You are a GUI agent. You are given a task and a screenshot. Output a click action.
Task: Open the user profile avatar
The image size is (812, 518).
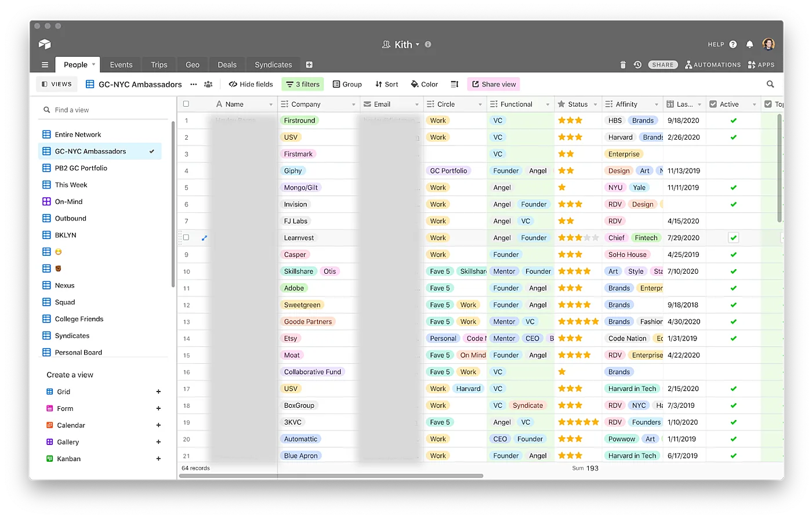tap(768, 44)
